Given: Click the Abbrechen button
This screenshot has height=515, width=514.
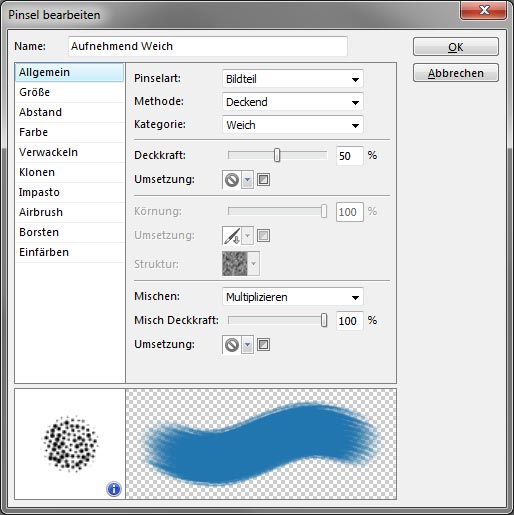Looking at the screenshot, I should point(456,73).
